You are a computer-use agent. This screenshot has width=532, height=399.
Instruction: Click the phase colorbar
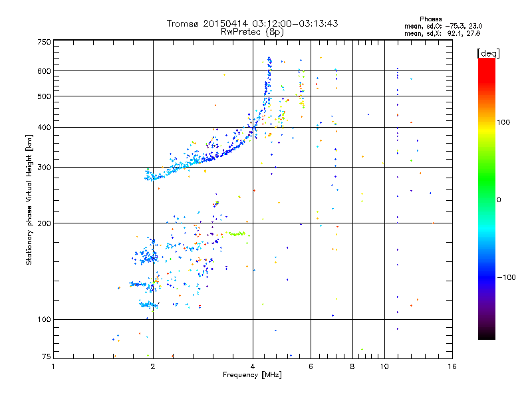click(x=487, y=198)
